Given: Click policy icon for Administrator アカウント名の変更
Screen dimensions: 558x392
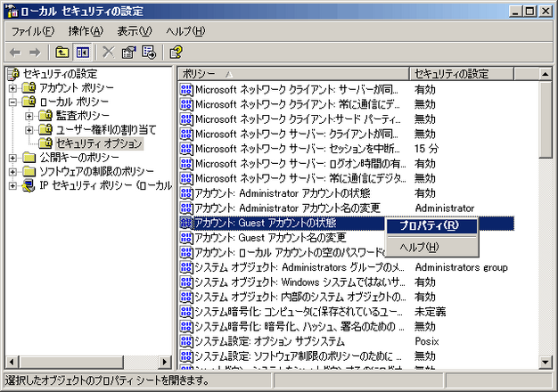Looking at the screenshot, I should pyautogui.click(x=186, y=208).
